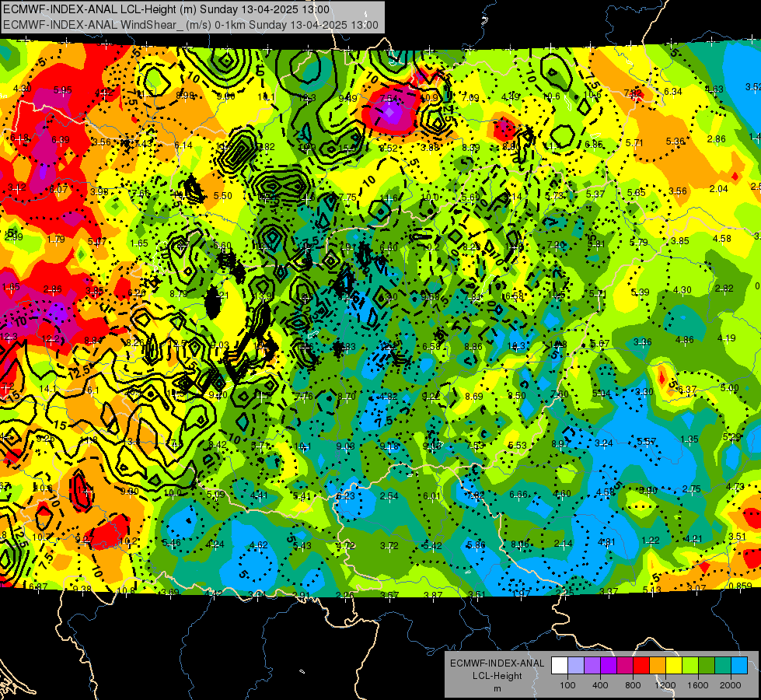Click the 5.79 grid value
Image resolution: width=761 pixels, height=700 pixels.
tap(639, 242)
